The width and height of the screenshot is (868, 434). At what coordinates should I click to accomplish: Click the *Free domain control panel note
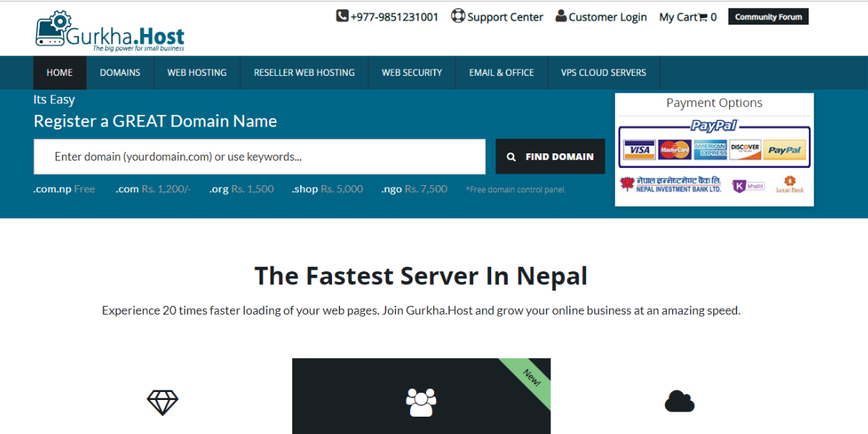516,190
